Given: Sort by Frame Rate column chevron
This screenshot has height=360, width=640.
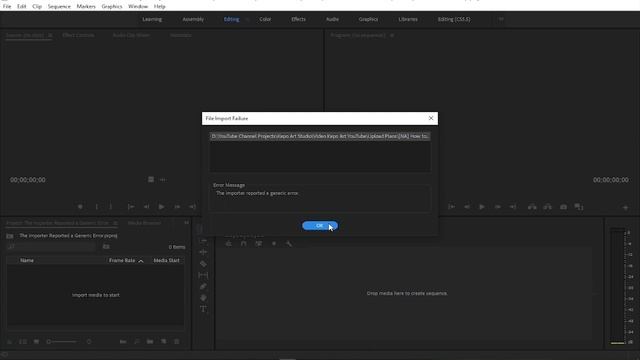Looking at the screenshot, I should tap(141, 261).
